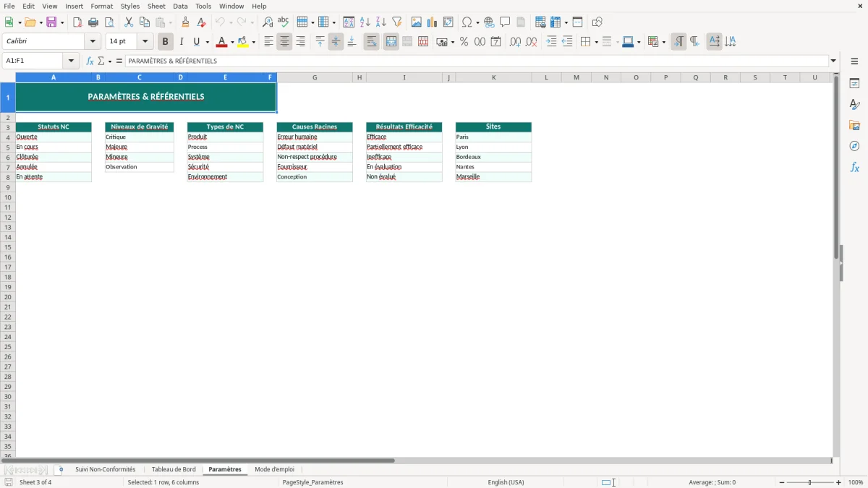
Task: Click in the formula input line
Action: pyautogui.click(x=477, y=61)
